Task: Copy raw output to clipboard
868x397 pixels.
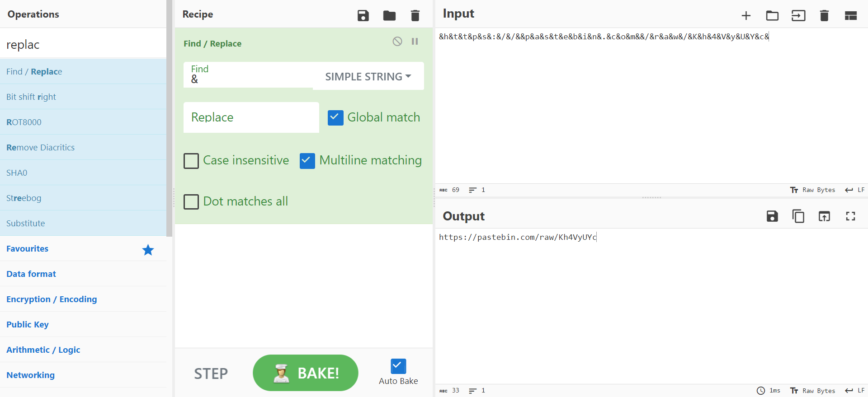Action: click(x=798, y=216)
